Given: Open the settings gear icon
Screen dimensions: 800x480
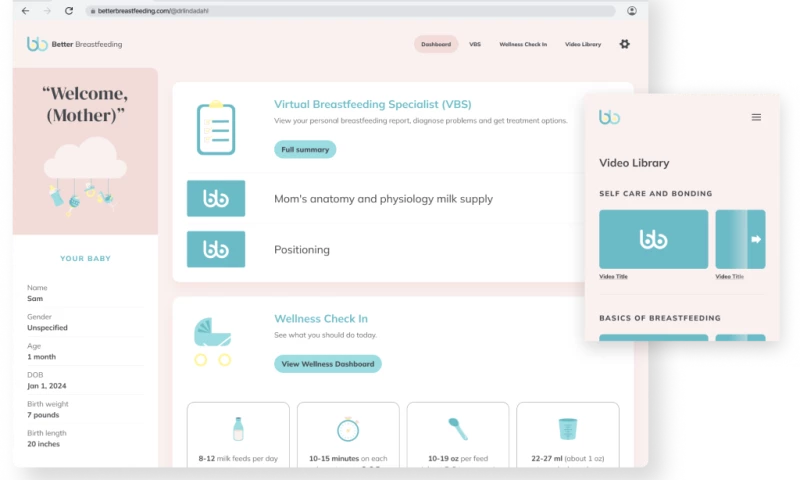Looking at the screenshot, I should point(625,44).
